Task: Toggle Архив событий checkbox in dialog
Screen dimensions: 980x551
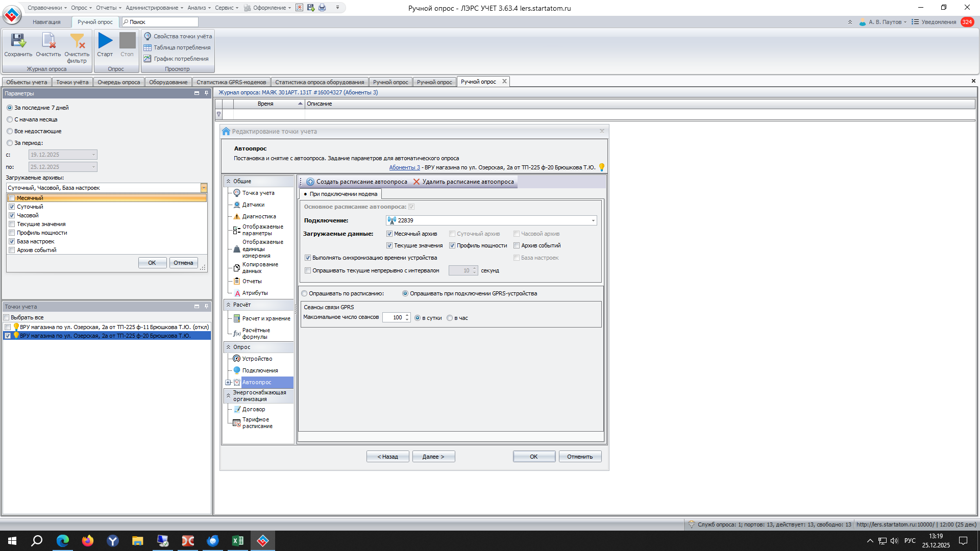Action: point(517,245)
